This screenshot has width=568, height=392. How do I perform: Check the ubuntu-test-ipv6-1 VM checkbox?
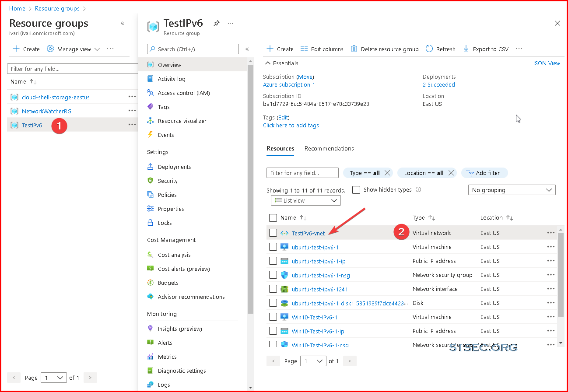point(273,247)
